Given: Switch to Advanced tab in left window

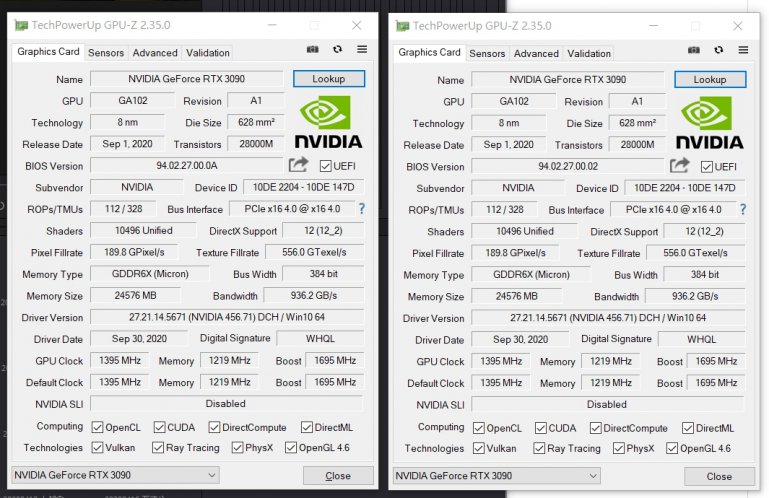Looking at the screenshot, I should (155, 52).
